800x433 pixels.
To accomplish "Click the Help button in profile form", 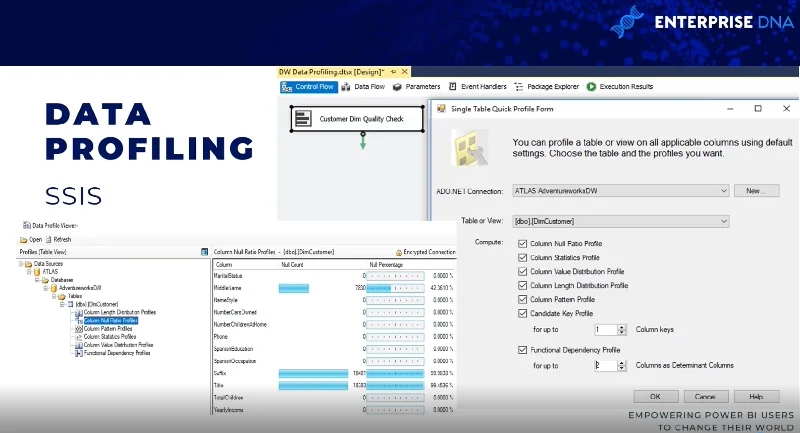I will (x=756, y=396).
